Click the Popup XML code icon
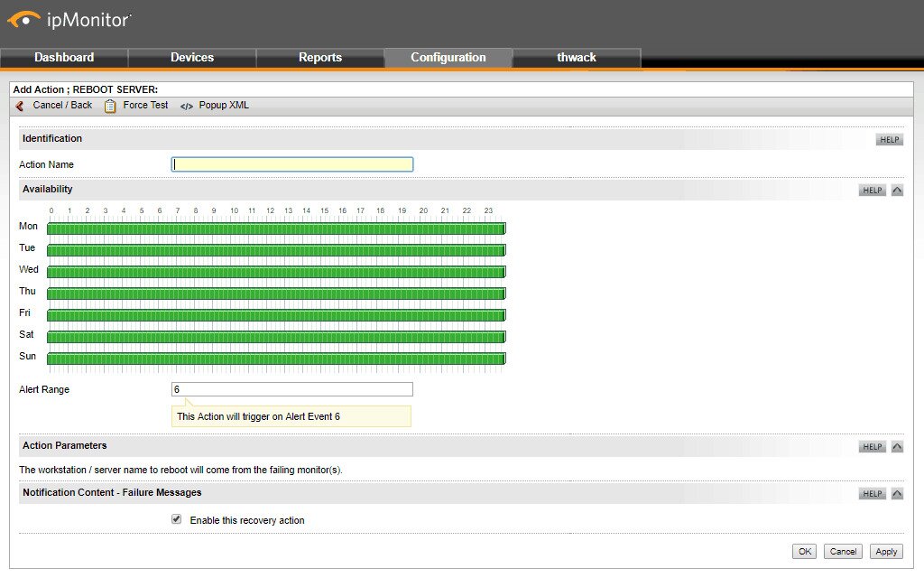Image resolution: width=924 pixels, height=578 pixels. pos(184,105)
